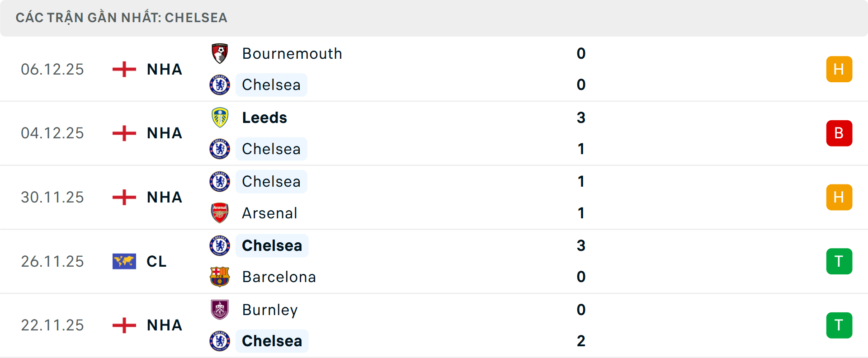Click the Burnley club crest
The image size is (868, 358).
coord(220,310)
